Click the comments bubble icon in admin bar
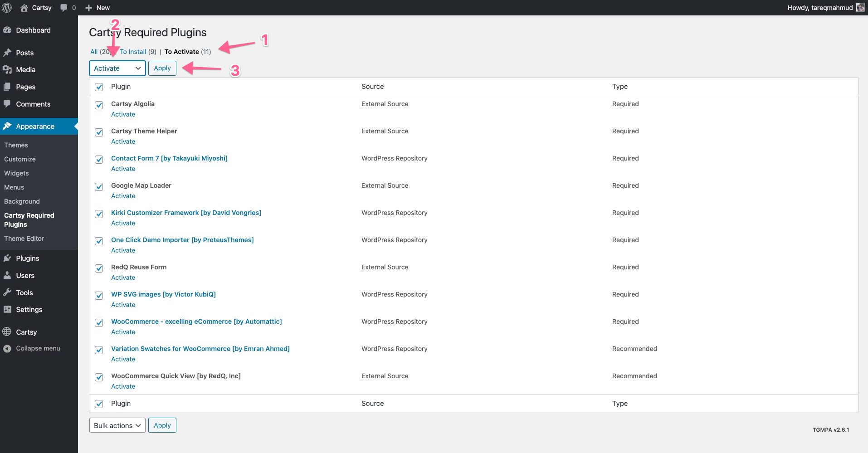The height and width of the screenshot is (453, 868). pyautogui.click(x=64, y=8)
